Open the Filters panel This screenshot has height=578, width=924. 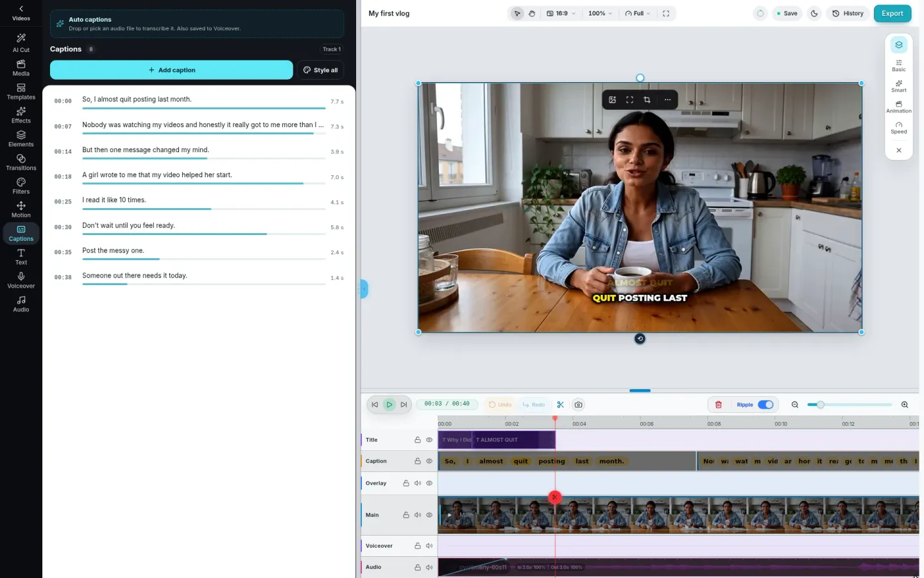[21, 186]
